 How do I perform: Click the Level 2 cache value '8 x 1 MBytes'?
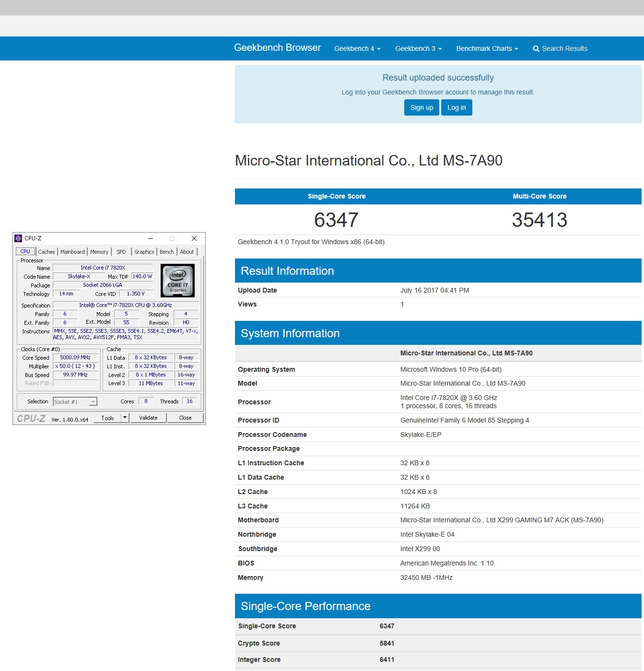point(151,375)
